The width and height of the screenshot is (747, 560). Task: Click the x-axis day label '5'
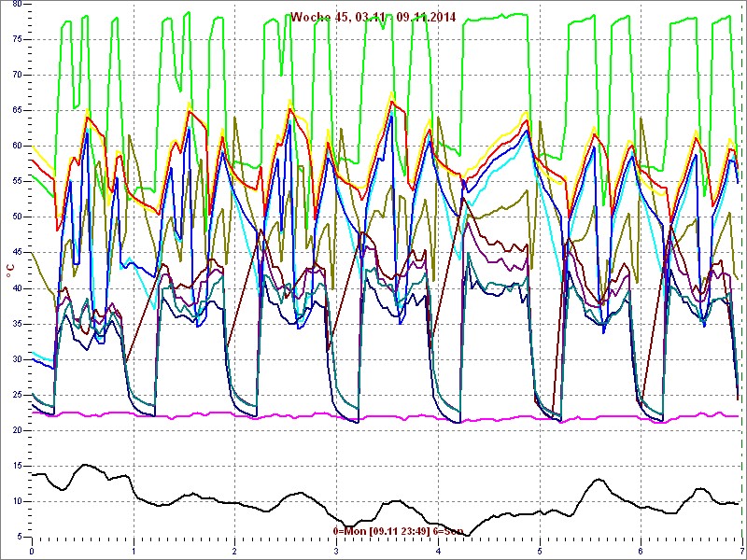pos(540,552)
